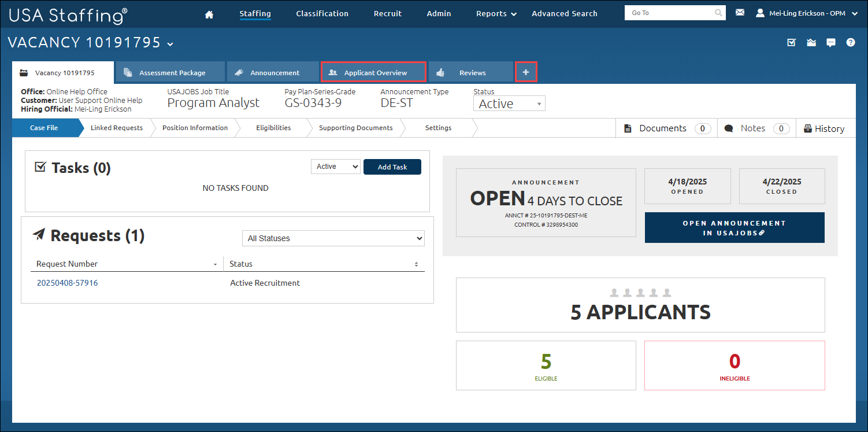Image resolution: width=868 pixels, height=432 pixels.
Task: Click the user profile silhouette icon
Action: [761, 13]
